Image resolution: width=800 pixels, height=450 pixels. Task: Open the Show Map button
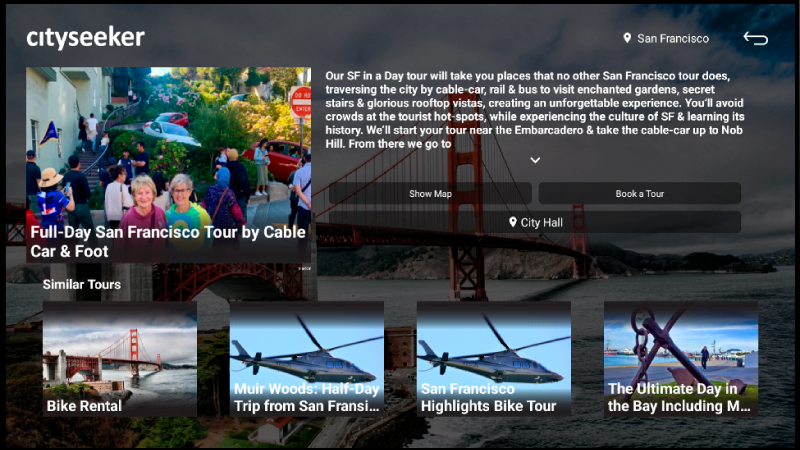tap(430, 193)
